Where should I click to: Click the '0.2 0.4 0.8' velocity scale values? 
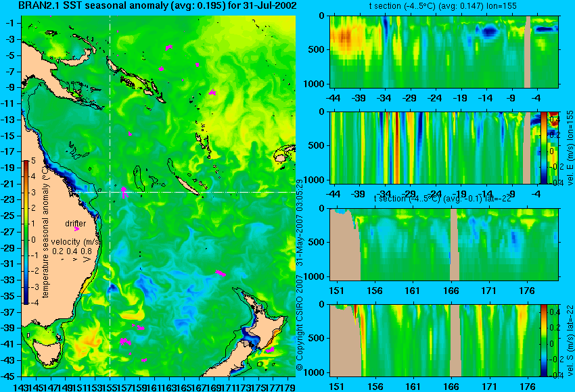(x=72, y=251)
